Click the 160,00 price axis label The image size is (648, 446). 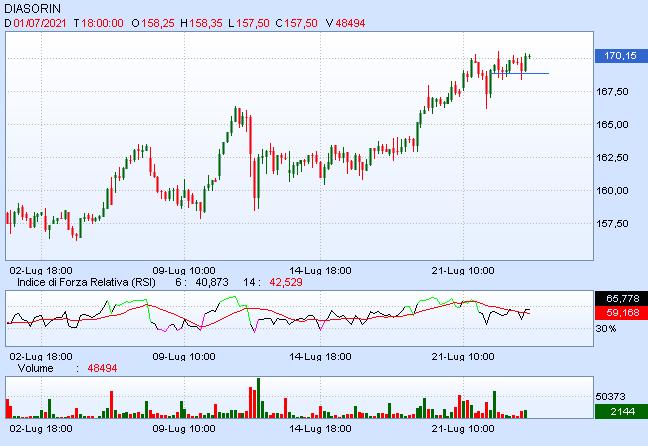[x=612, y=191]
